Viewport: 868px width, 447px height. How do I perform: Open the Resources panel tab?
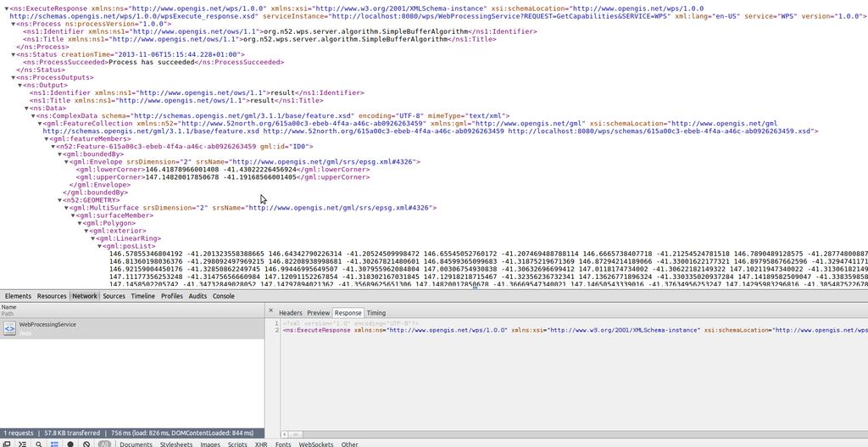52,296
